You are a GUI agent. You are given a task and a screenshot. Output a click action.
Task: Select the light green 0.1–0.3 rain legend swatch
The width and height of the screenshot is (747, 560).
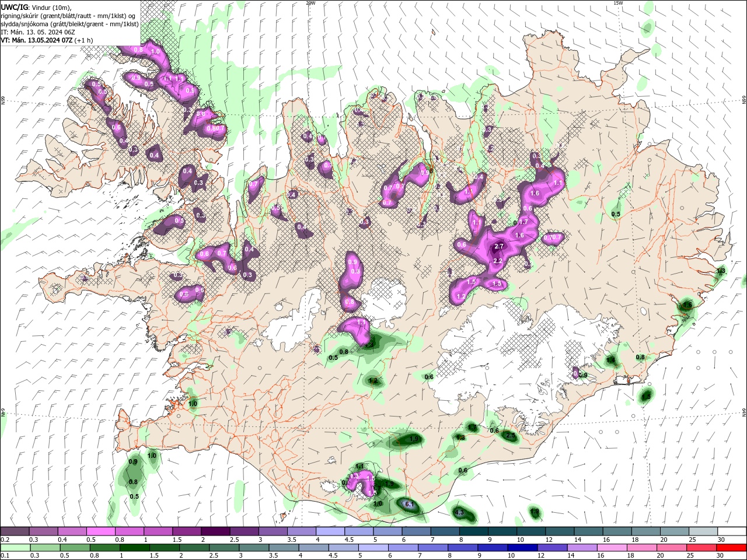pyautogui.click(x=16, y=548)
